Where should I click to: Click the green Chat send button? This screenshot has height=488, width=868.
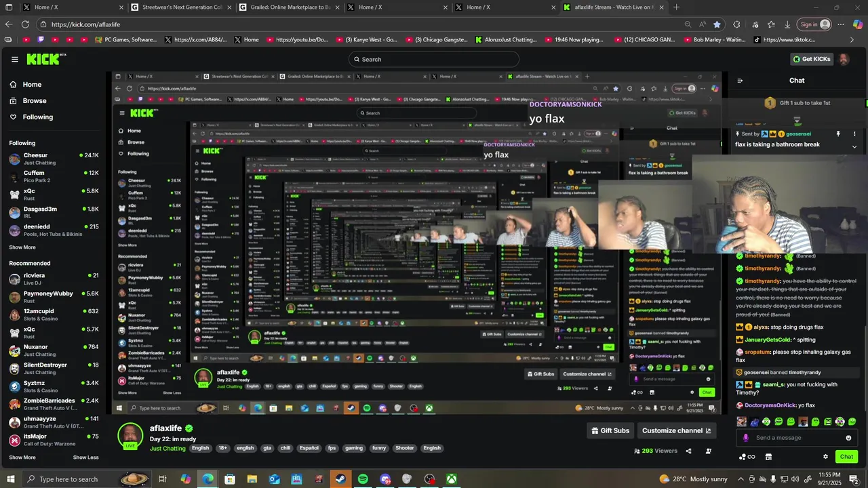pyautogui.click(x=846, y=457)
